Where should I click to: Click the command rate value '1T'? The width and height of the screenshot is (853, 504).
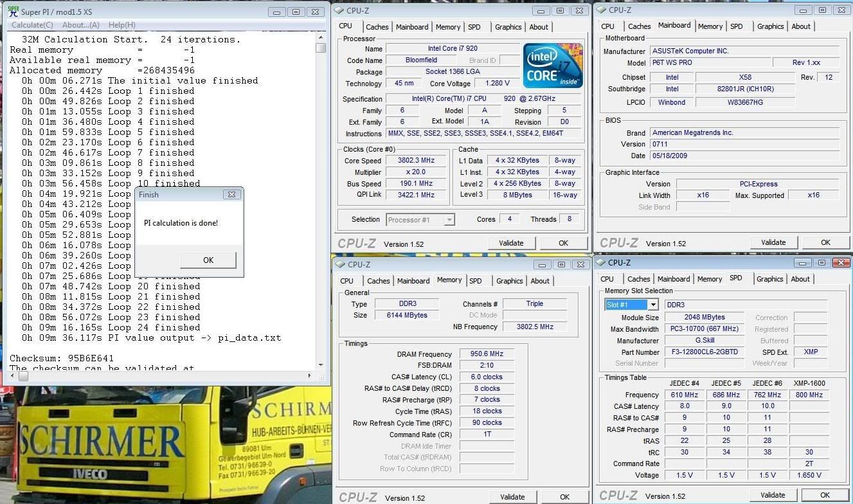(487, 435)
